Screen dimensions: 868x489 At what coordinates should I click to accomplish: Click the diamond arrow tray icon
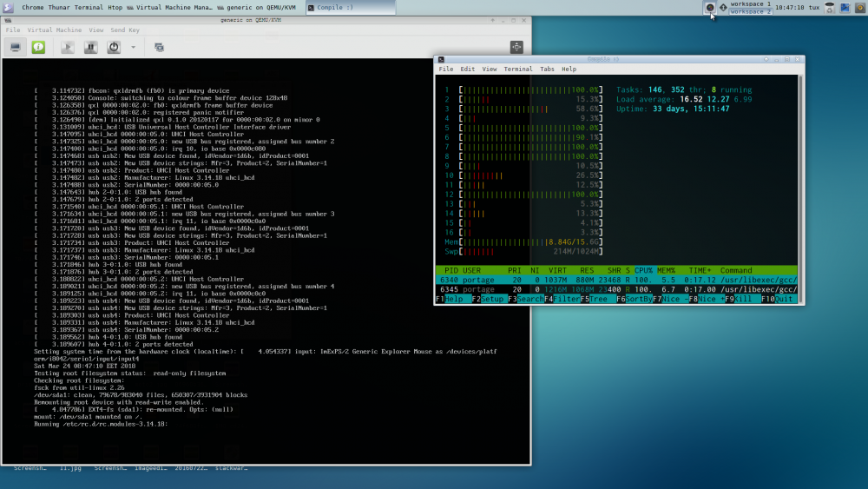click(x=723, y=7)
